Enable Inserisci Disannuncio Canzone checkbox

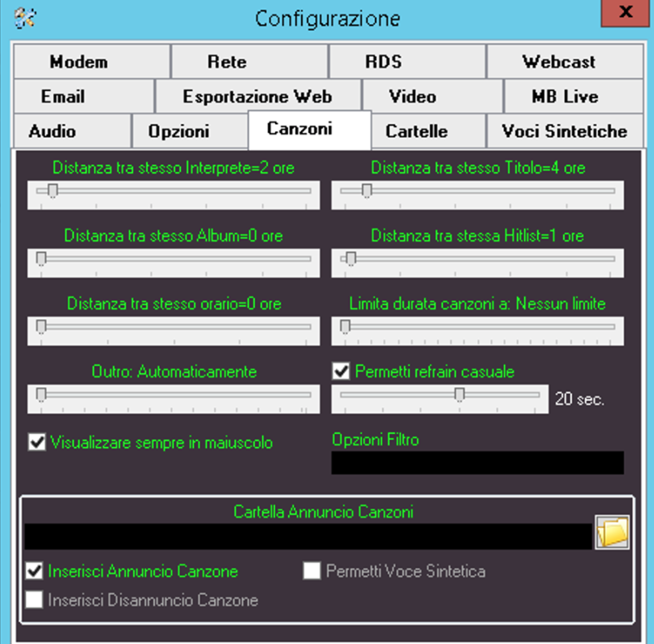[x=34, y=600]
